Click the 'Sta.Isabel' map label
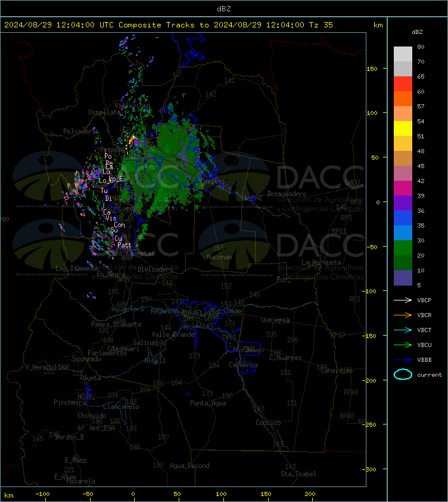This screenshot has width=448, height=502. coord(298,474)
